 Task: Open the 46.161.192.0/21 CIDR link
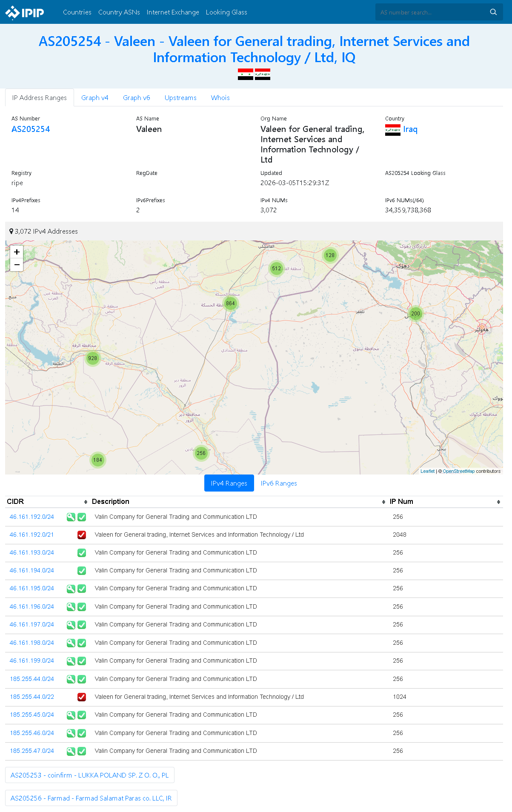(x=32, y=535)
